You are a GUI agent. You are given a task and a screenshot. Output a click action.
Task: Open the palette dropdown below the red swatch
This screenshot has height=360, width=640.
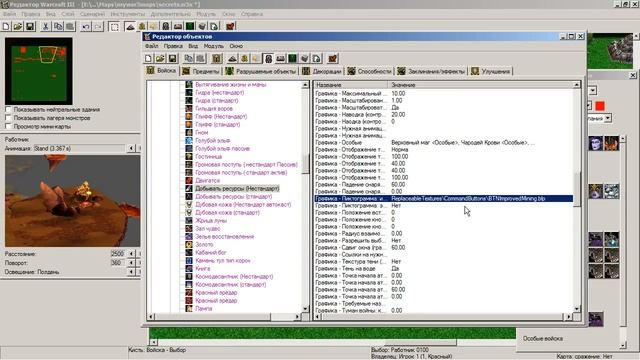point(608,118)
